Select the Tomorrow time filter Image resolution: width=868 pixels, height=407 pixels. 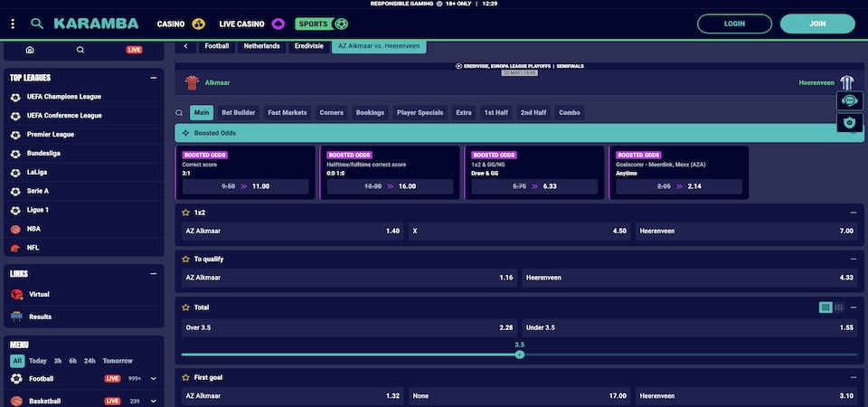(x=118, y=361)
